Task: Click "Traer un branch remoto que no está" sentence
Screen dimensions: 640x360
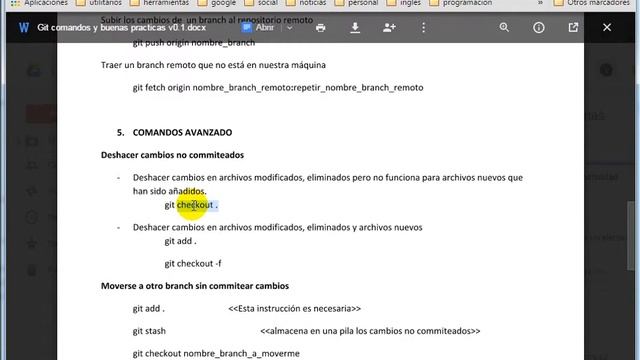Action: 213,65
